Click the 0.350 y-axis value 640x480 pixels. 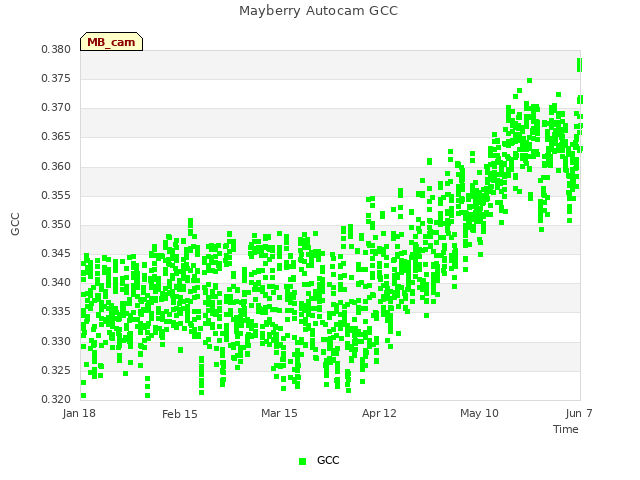click(x=56, y=224)
